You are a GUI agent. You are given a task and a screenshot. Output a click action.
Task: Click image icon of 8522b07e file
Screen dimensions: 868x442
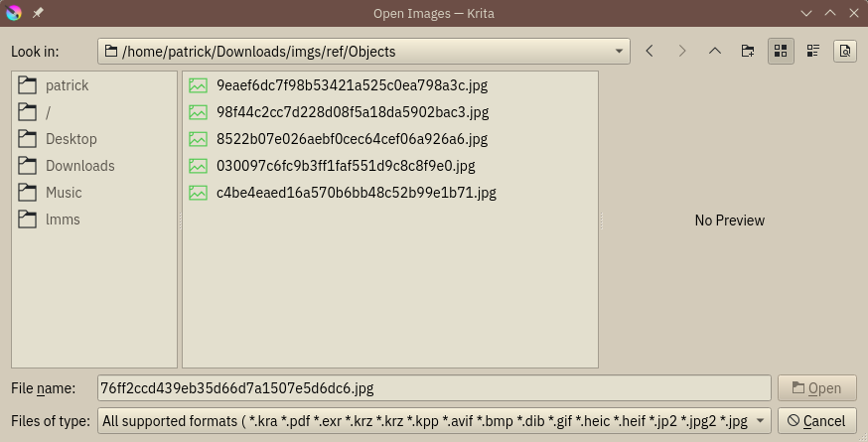pyautogui.click(x=199, y=139)
